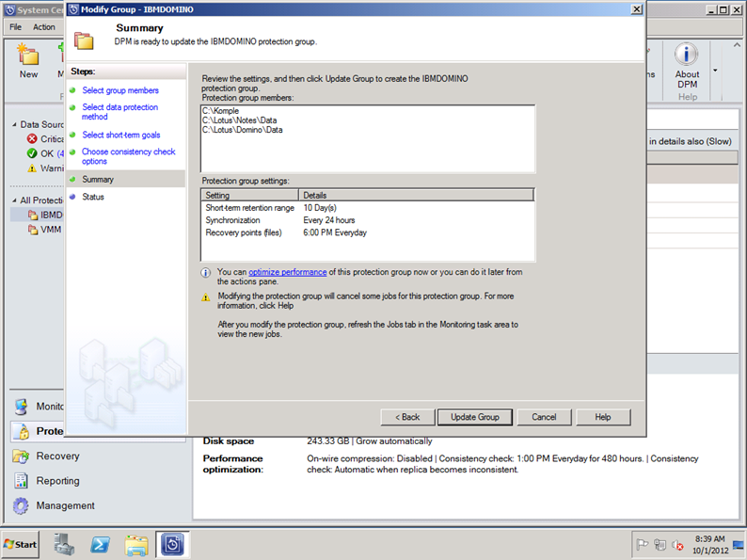
Task: Click Action Center flag in tray
Action: click(643, 544)
